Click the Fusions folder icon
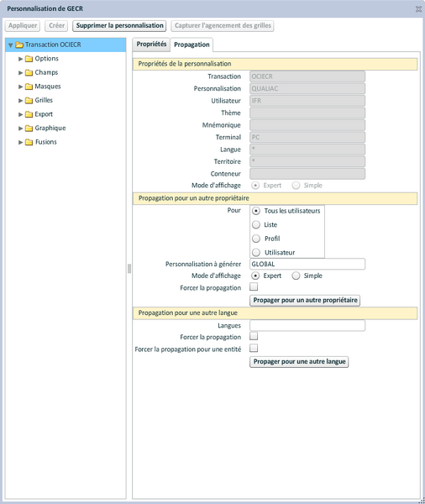This screenshot has width=425, height=504. click(29, 142)
